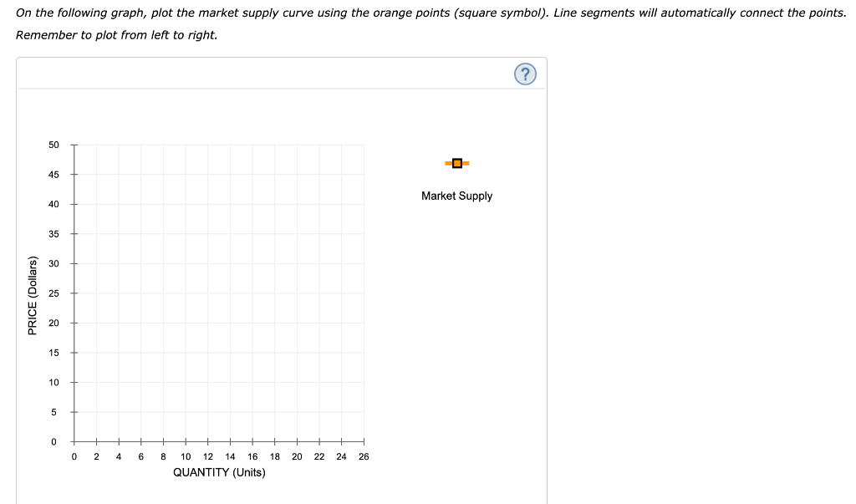
Task: Plot a point at quantity 2, price 10
Action: click(96, 383)
